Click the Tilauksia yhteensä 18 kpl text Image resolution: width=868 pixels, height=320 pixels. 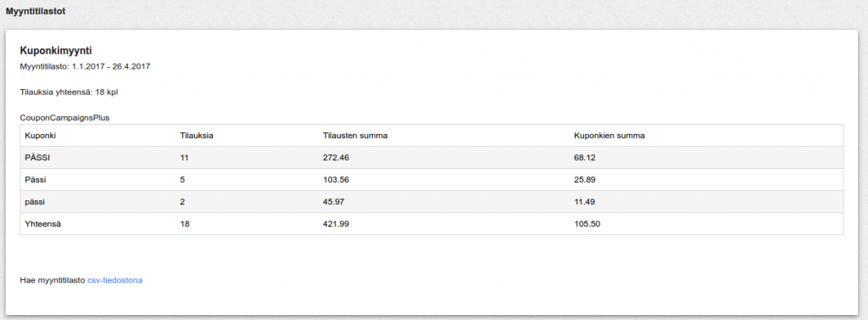69,92
